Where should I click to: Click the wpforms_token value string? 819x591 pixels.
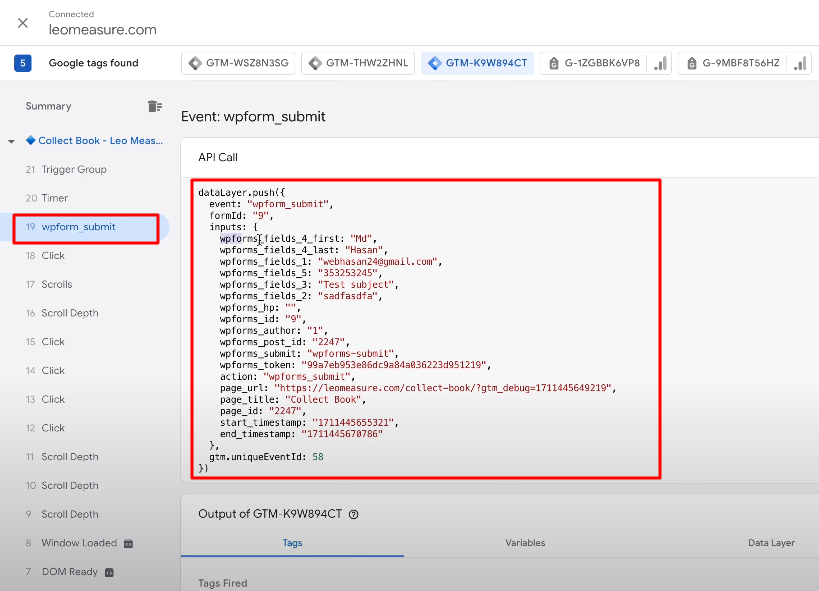394,365
